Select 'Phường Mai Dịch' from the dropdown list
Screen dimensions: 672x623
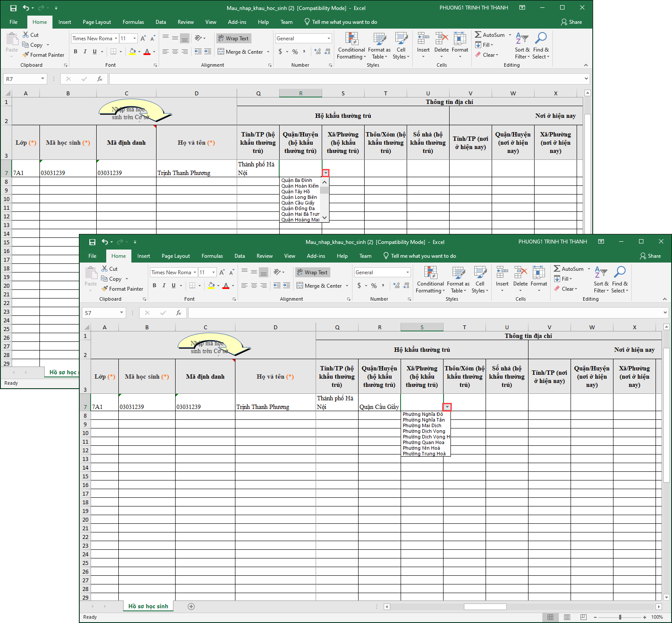(x=422, y=425)
